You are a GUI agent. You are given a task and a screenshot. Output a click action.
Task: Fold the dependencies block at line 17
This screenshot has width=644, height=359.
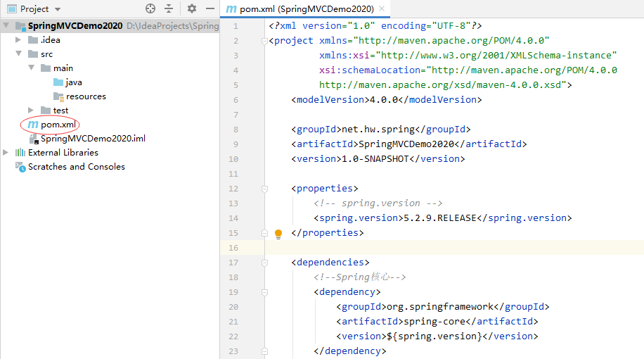pyautogui.click(x=264, y=263)
